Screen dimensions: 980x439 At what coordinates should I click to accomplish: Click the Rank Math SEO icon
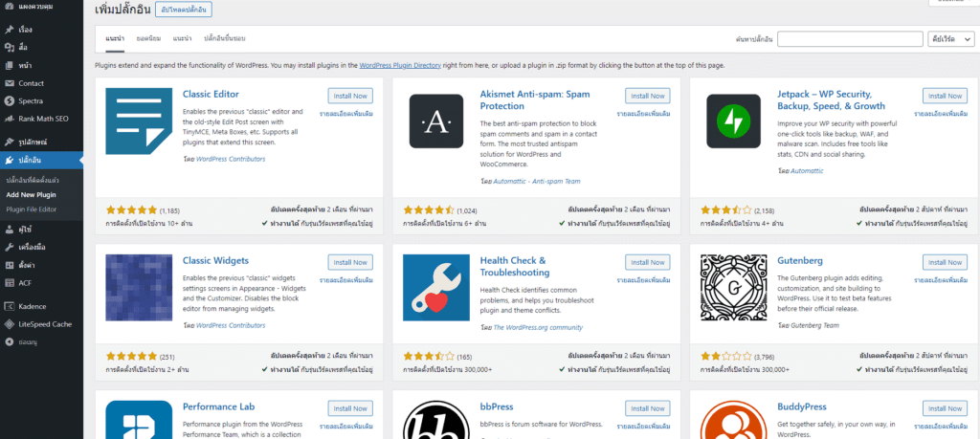pyautogui.click(x=9, y=119)
